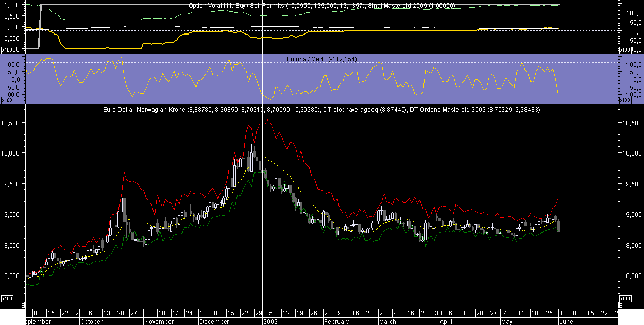The width and height of the screenshot is (644, 325).
Task: Click the November label on the time axis
Action: pos(159,321)
